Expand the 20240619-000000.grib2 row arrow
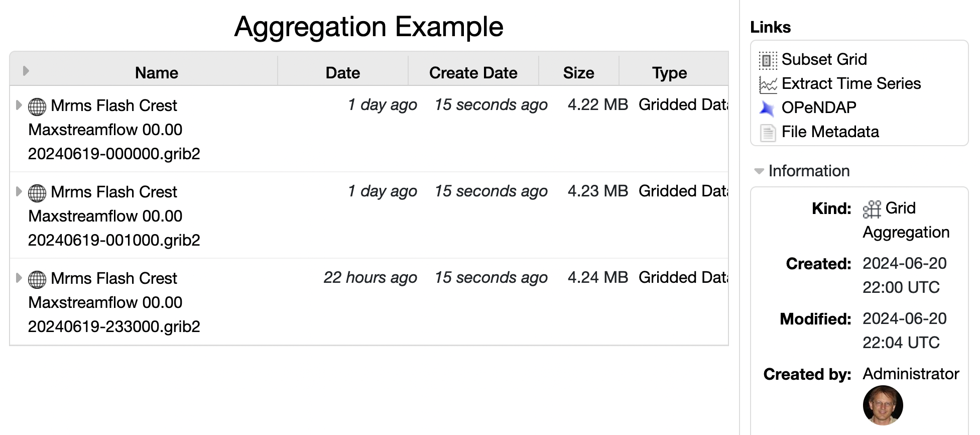 point(19,105)
